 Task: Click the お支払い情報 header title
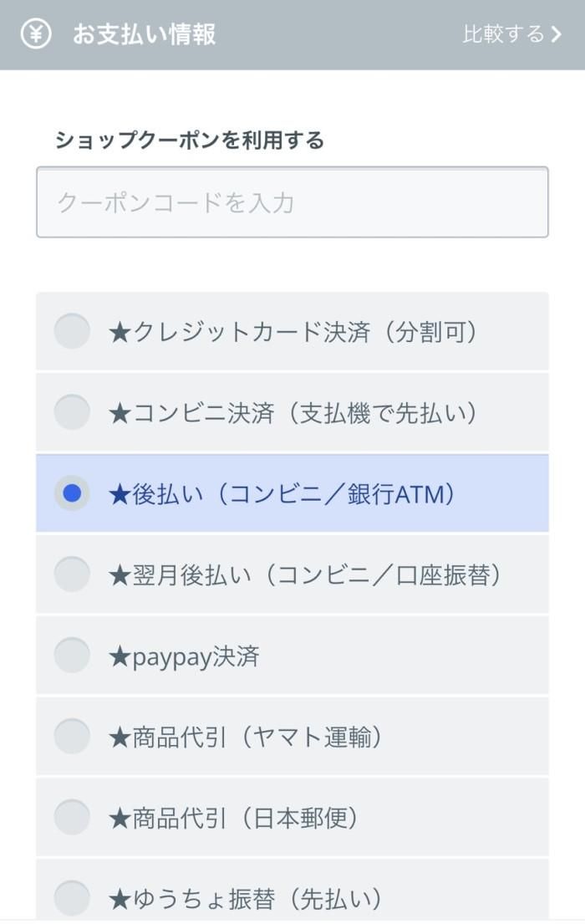[x=144, y=34]
